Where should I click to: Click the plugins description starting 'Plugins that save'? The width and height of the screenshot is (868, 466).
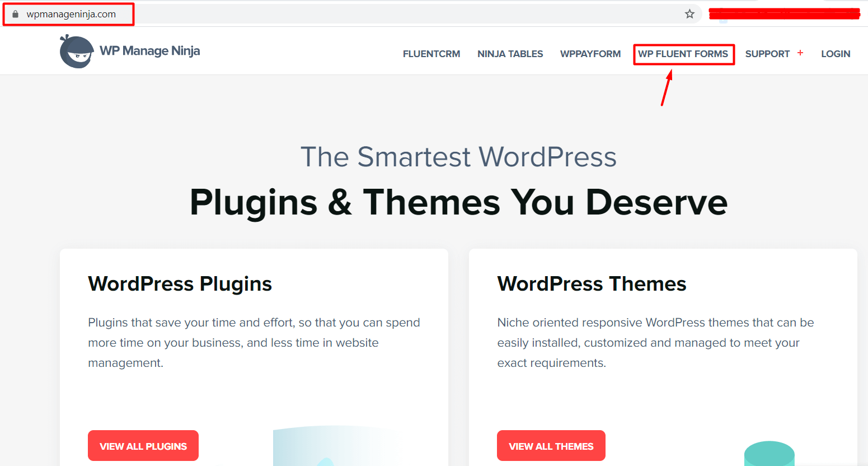click(x=254, y=343)
